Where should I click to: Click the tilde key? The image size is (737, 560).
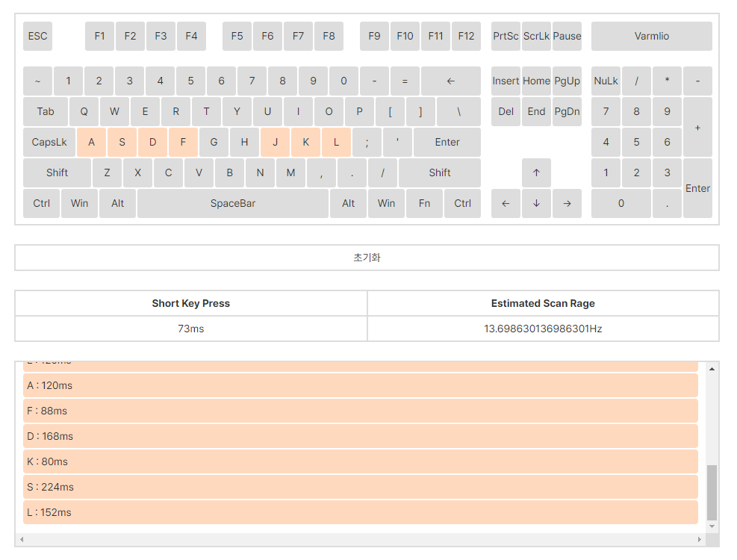click(x=37, y=81)
